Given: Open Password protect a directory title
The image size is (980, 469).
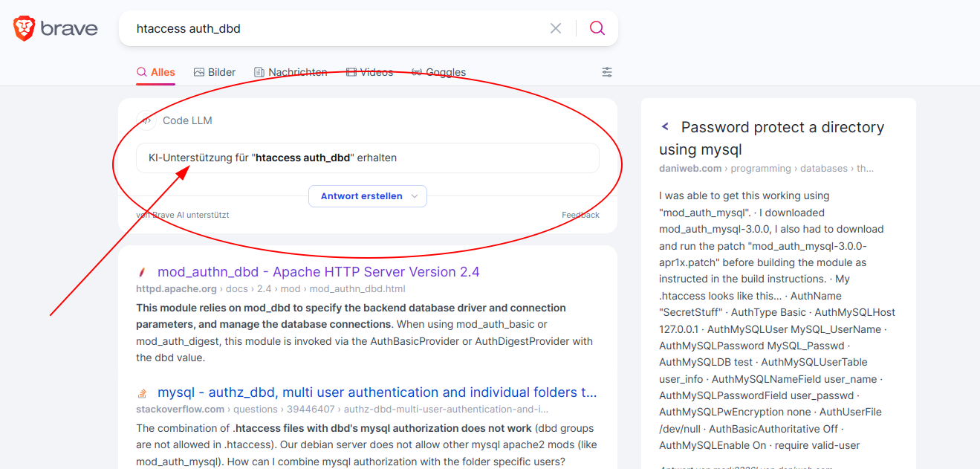Looking at the screenshot, I should click(772, 138).
